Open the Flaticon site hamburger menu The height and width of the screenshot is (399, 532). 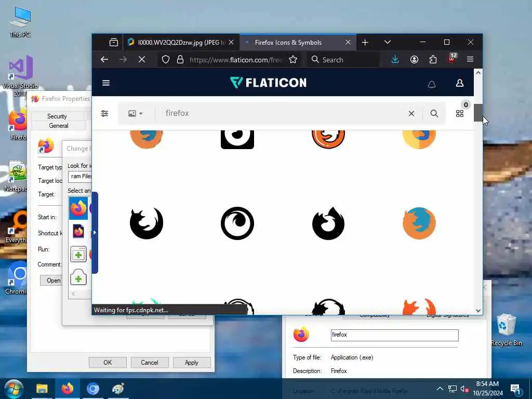[x=106, y=83]
